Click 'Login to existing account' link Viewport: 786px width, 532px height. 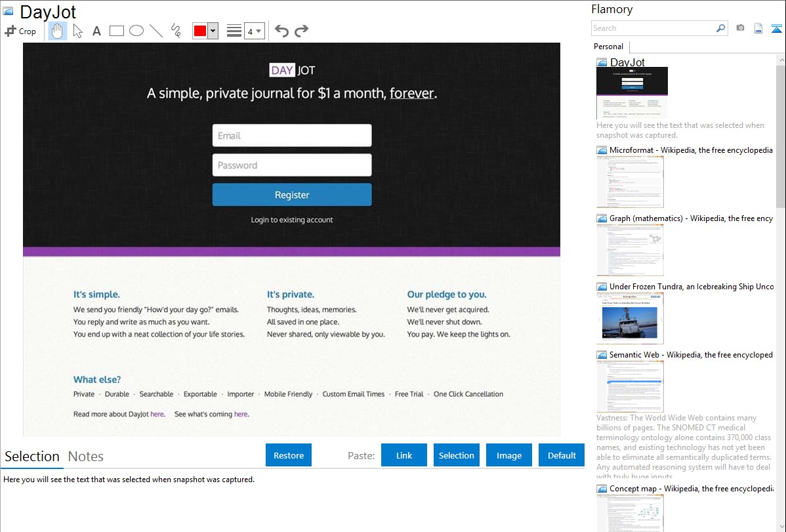point(292,220)
